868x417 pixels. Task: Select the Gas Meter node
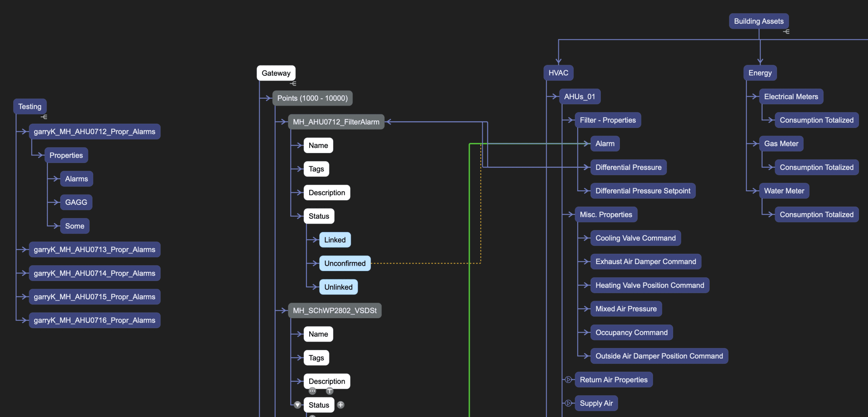point(781,144)
